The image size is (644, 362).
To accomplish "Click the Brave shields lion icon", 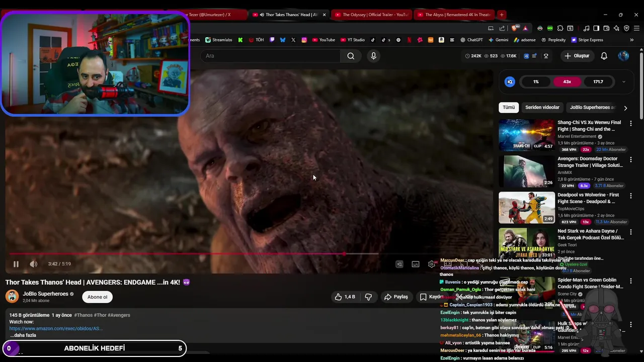I will click(x=514, y=28).
